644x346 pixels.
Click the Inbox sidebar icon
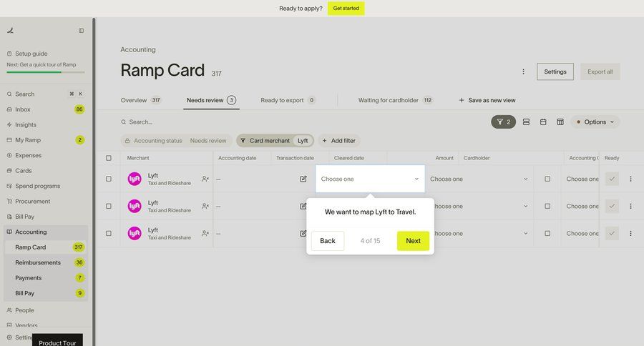[9, 109]
